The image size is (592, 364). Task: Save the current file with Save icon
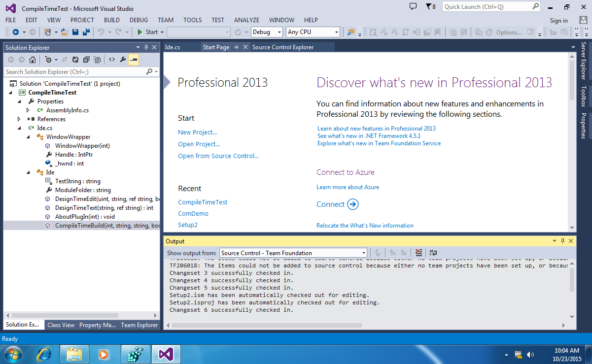[x=75, y=32]
